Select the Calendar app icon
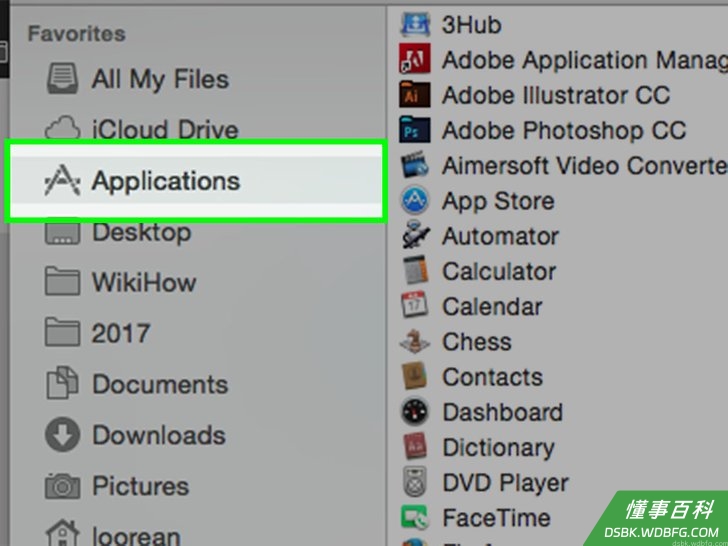The image size is (728, 546). [x=415, y=305]
